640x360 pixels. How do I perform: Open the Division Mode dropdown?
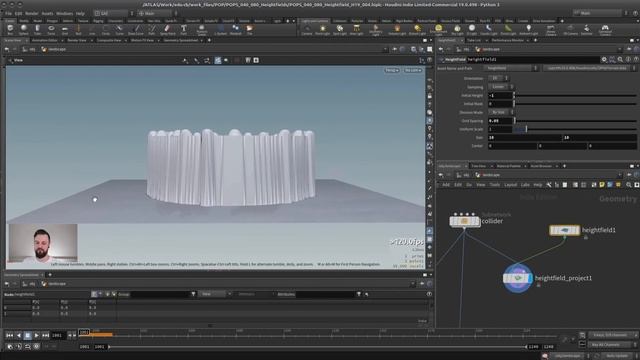[501, 112]
